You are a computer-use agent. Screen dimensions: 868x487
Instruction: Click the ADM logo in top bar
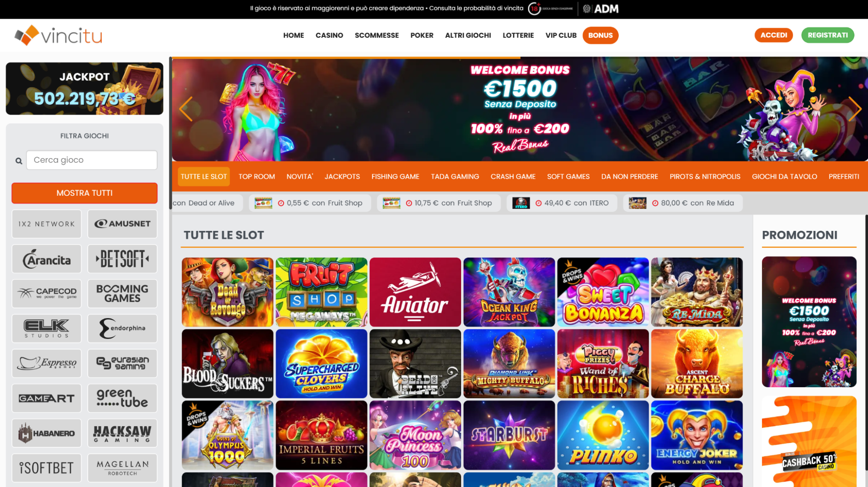601,9
